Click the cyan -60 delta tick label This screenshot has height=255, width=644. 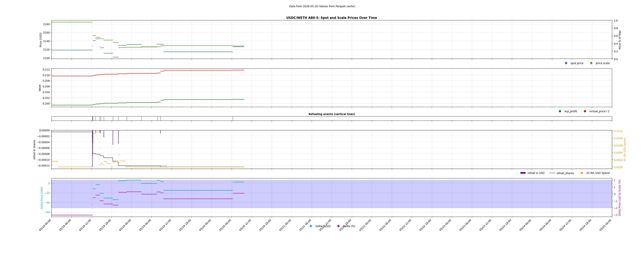(x=47, y=212)
